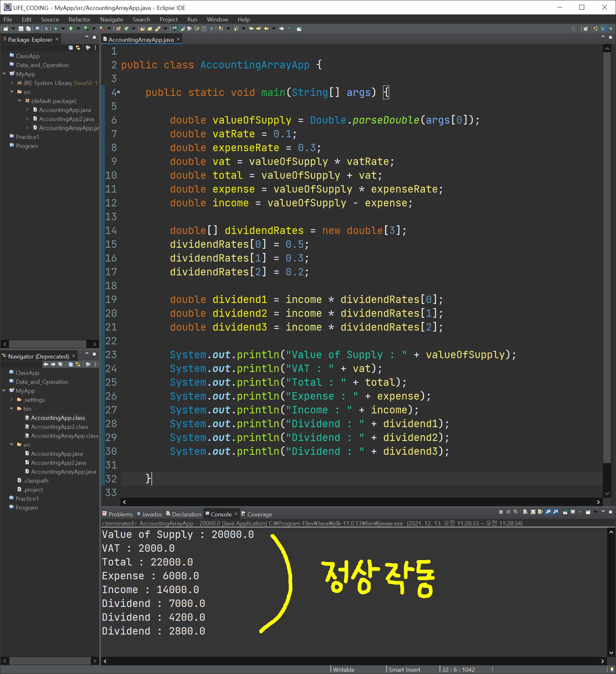The height and width of the screenshot is (674, 616).
Task: Collapse the MyApp project in Package Explorer
Action: [4, 74]
